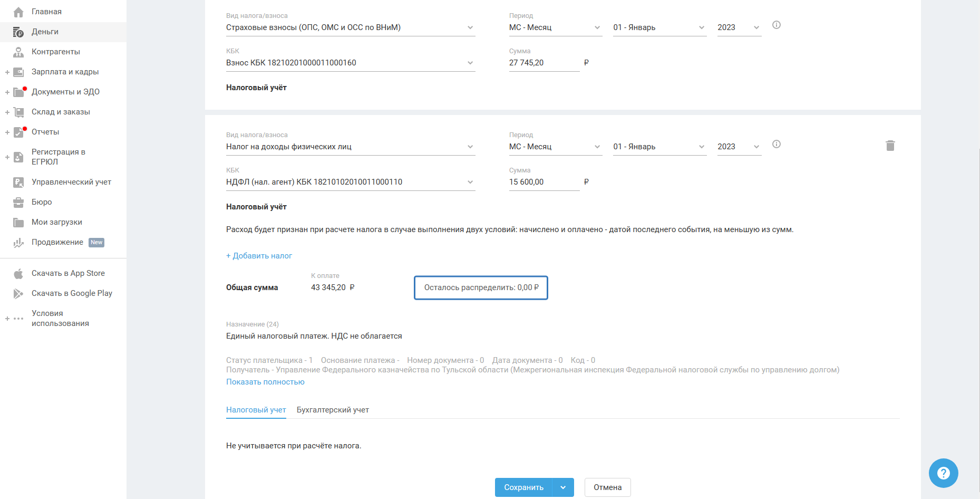Click info icon beside NDFL period year
The height and width of the screenshot is (499, 980).
tap(776, 144)
